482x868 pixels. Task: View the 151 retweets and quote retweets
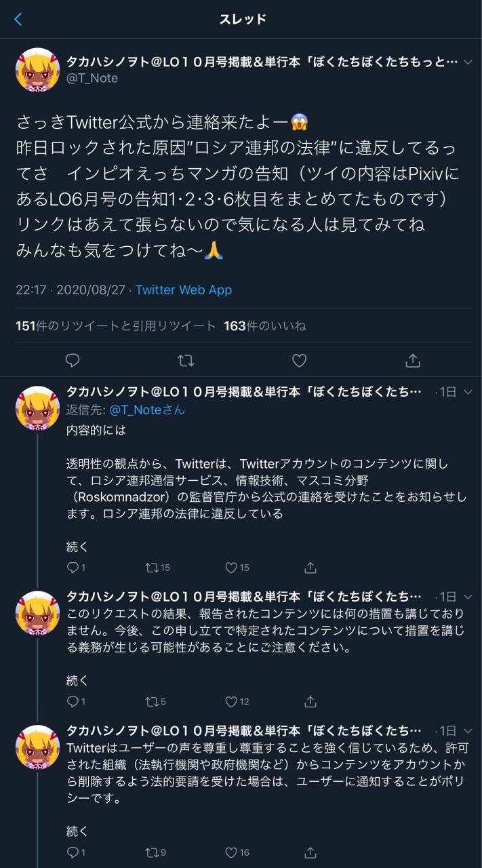(x=116, y=326)
